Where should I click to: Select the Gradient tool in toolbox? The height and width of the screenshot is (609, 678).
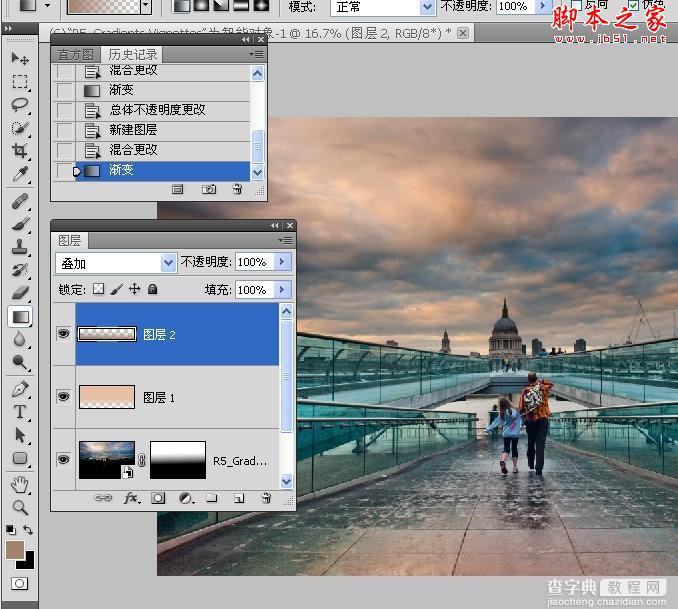20,317
